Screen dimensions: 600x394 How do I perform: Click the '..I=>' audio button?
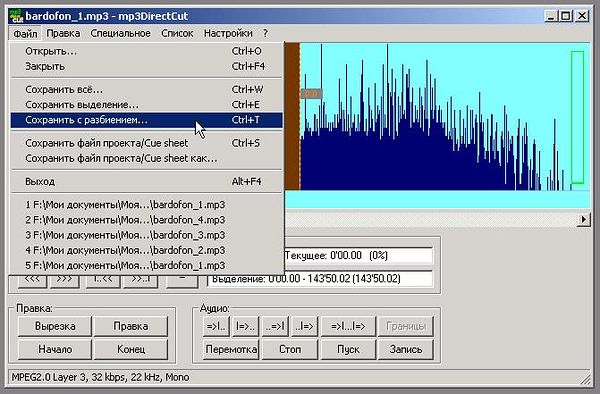(305, 326)
